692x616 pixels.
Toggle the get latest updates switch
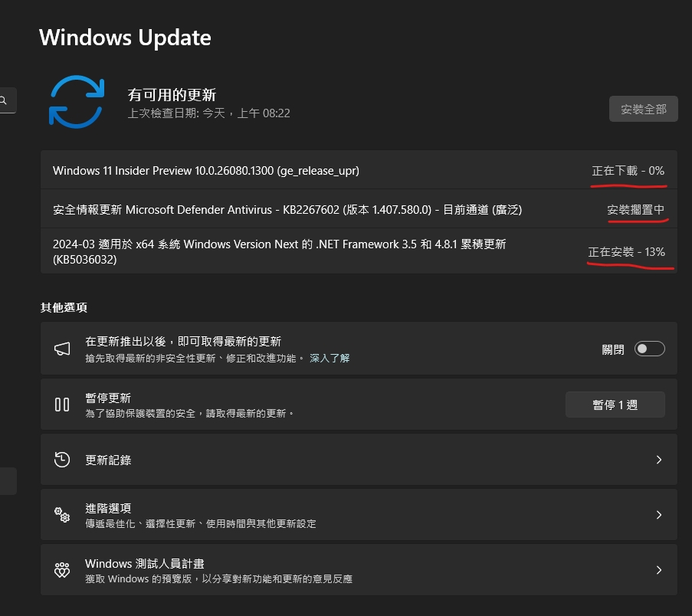click(x=650, y=349)
